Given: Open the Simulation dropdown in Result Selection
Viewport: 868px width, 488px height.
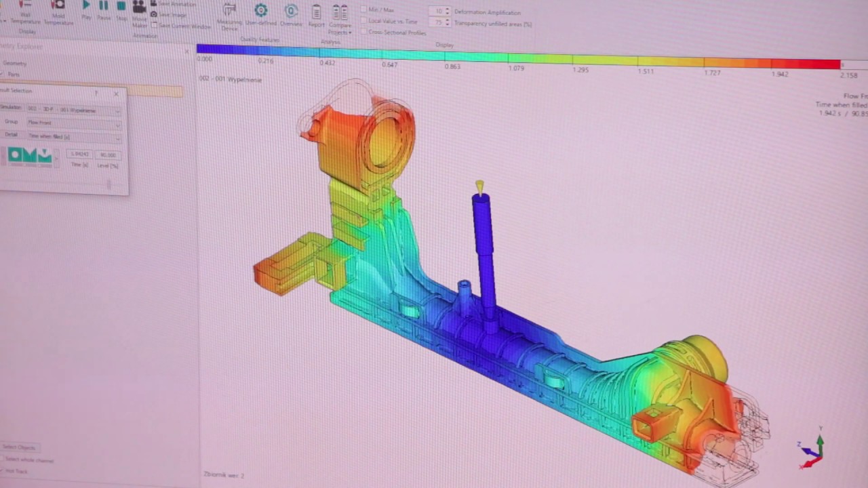Looking at the screenshot, I should 73,110.
